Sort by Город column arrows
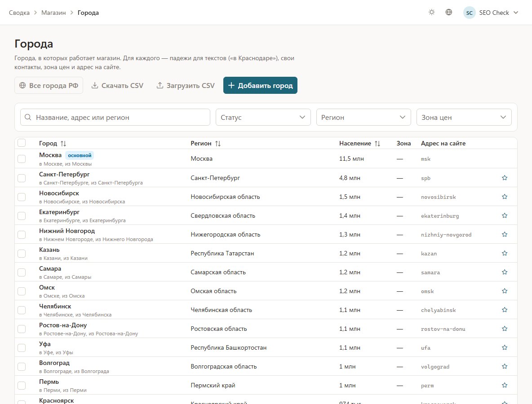 pyautogui.click(x=63, y=144)
